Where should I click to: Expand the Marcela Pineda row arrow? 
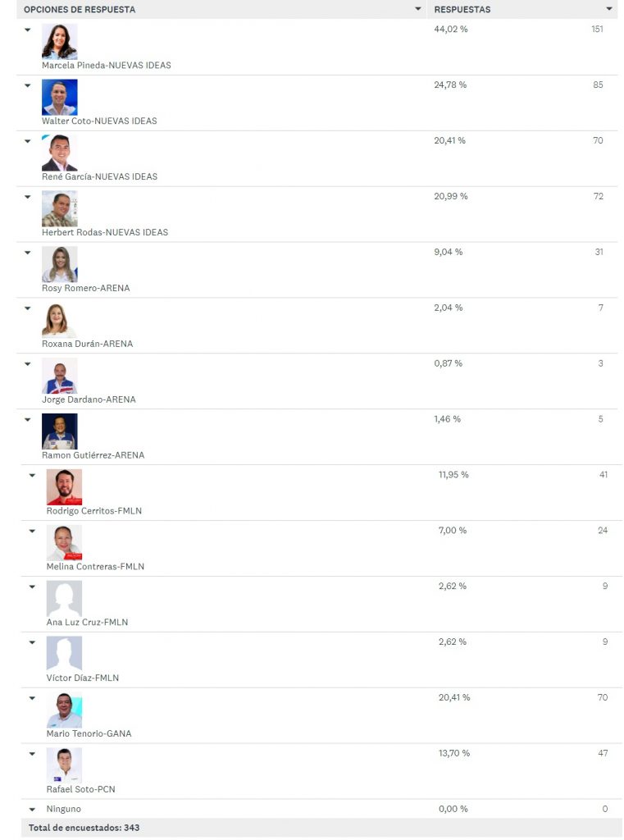tap(28, 30)
